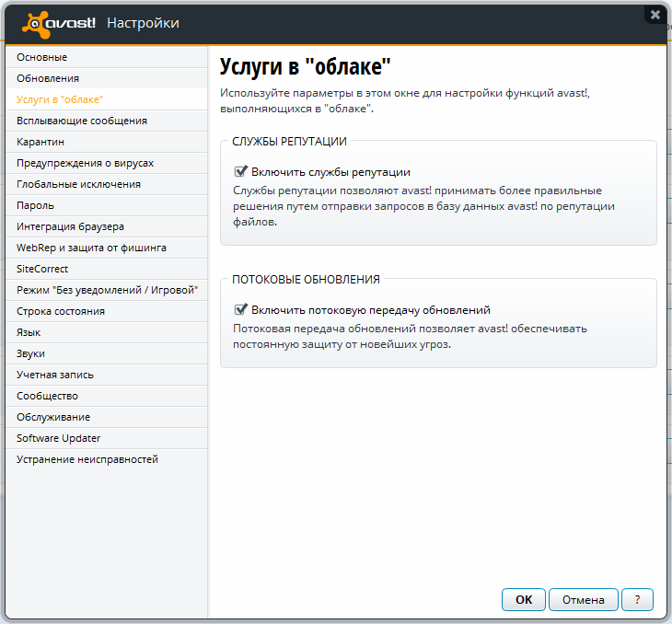The image size is (672, 624).
Task: Open Обслуживание settings
Action: tap(107, 417)
